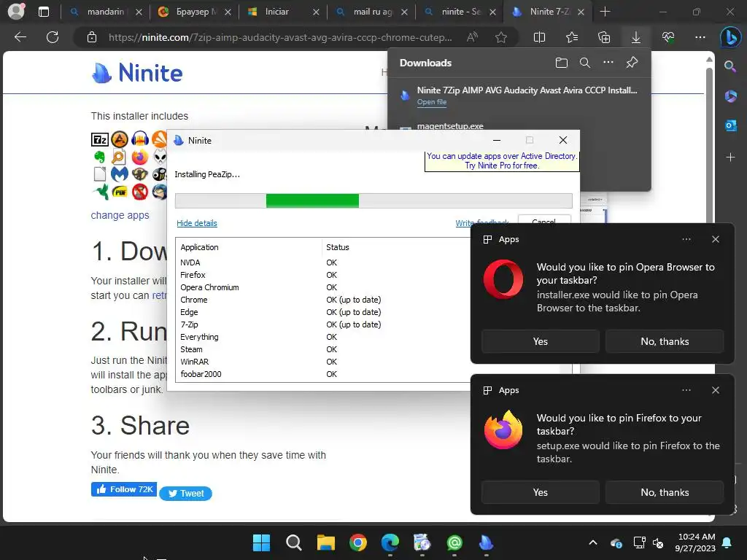Click the Malwarebytes blue M icon
The height and width of the screenshot is (560, 747).
(120, 174)
